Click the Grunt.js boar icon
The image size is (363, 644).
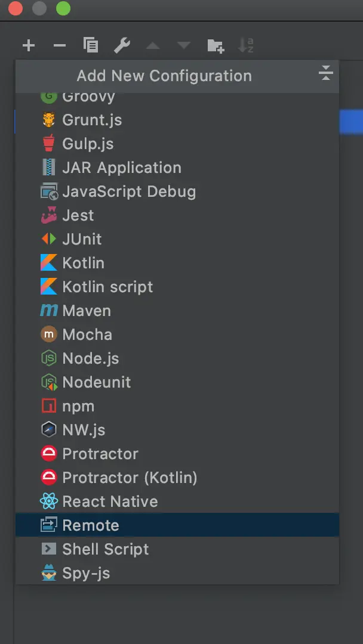49,120
